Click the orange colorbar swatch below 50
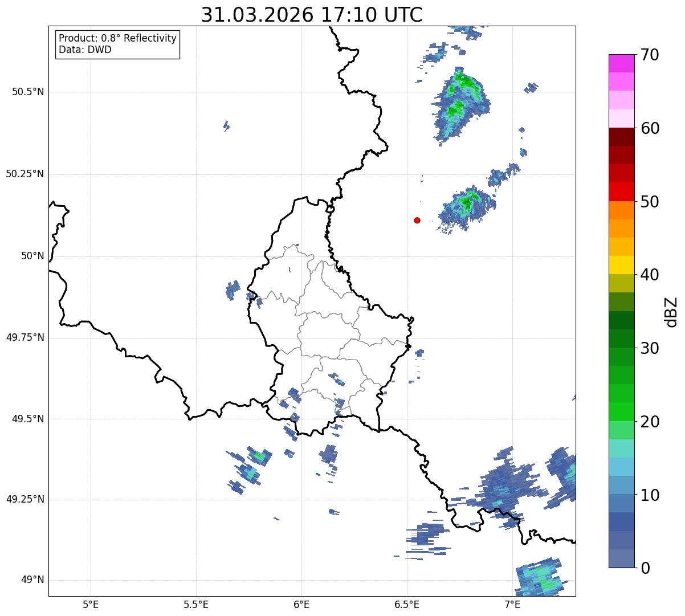 tap(622, 210)
